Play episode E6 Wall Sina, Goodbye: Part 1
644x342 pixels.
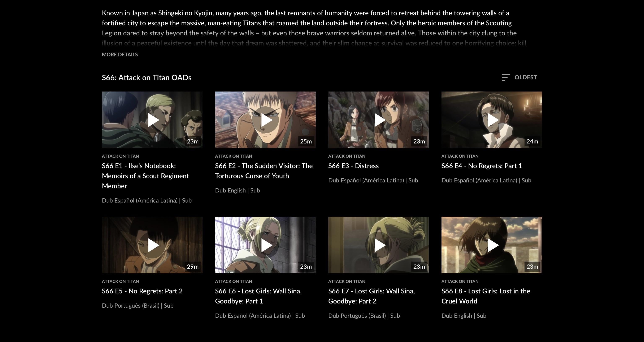[x=265, y=245]
